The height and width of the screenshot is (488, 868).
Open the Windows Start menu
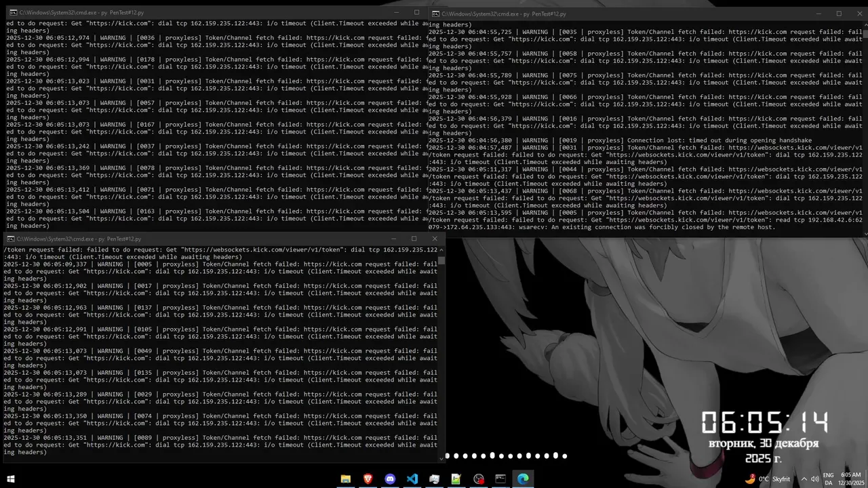[x=10, y=479]
